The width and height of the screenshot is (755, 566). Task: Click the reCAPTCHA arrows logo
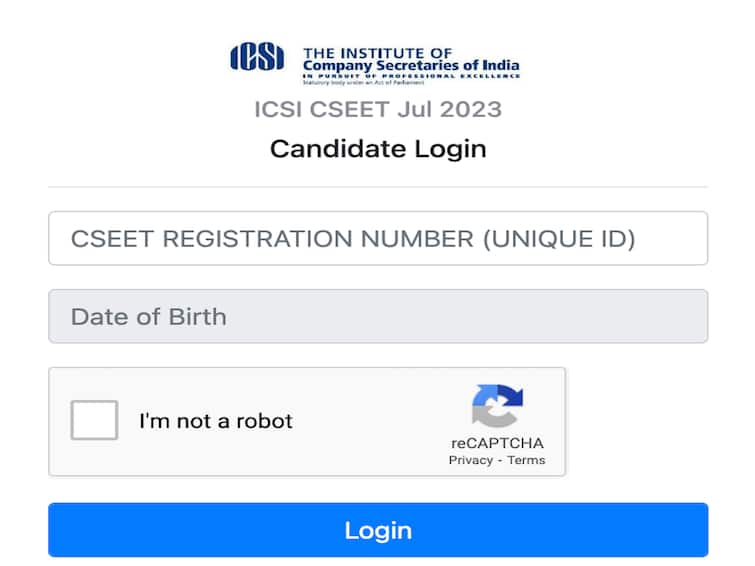497,408
